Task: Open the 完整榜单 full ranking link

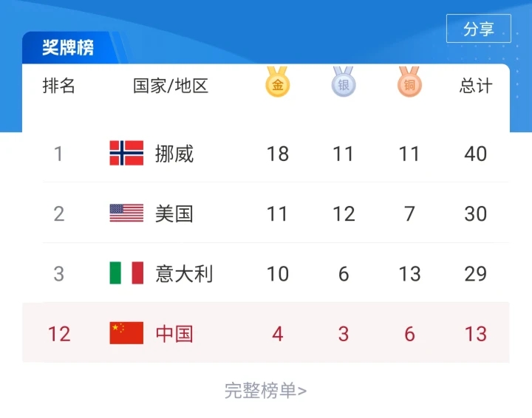Action: [x=265, y=391]
